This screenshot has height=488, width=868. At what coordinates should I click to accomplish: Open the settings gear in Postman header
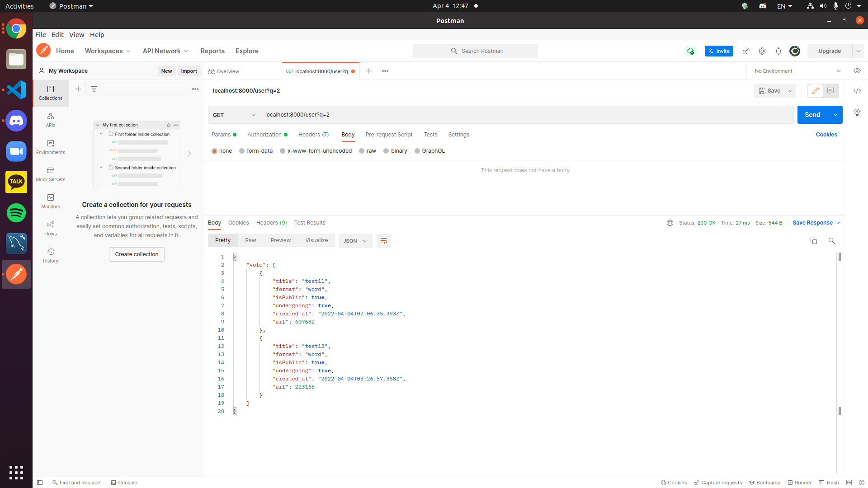762,51
